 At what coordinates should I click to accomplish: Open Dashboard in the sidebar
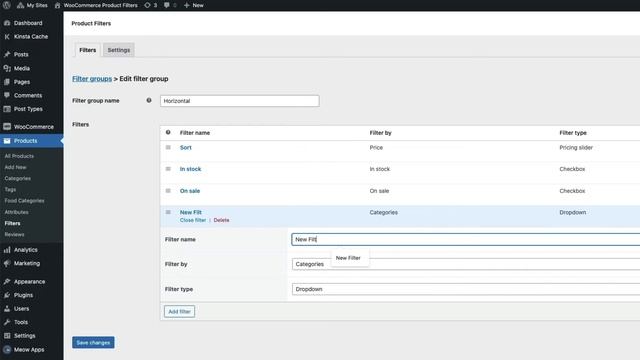point(28,23)
